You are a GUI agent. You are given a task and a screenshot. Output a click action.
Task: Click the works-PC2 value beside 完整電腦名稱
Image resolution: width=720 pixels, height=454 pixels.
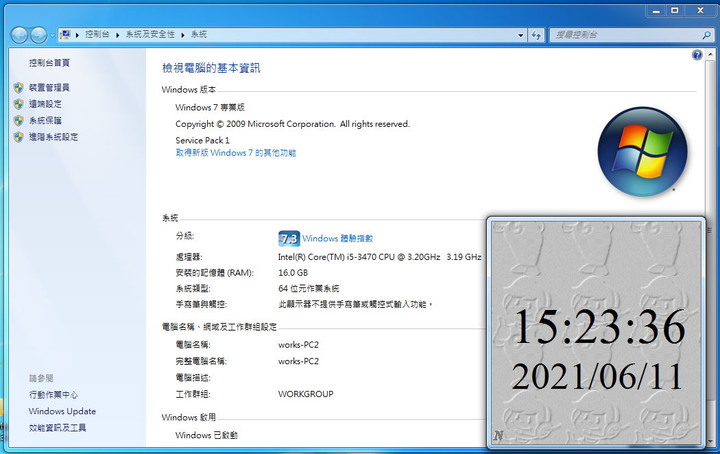pyautogui.click(x=298, y=361)
